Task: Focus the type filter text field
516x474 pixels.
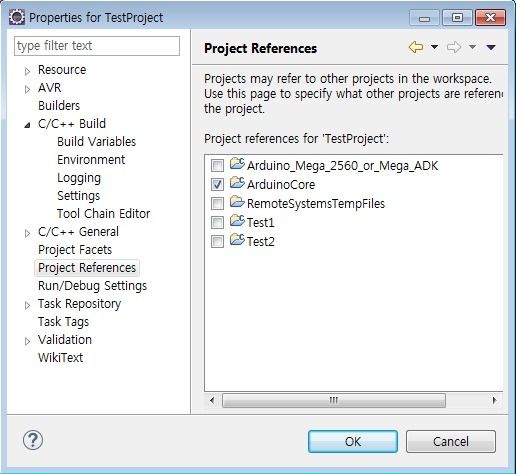Action: coord(97,46)
